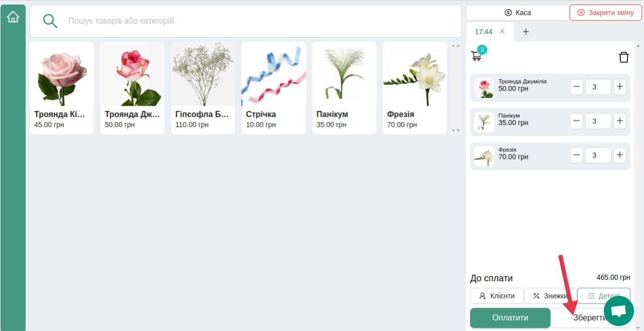Image resolution: width=644 pixels, height=331 pixels.
Task: Open the Каса cash register button
Action: point(518,13)
